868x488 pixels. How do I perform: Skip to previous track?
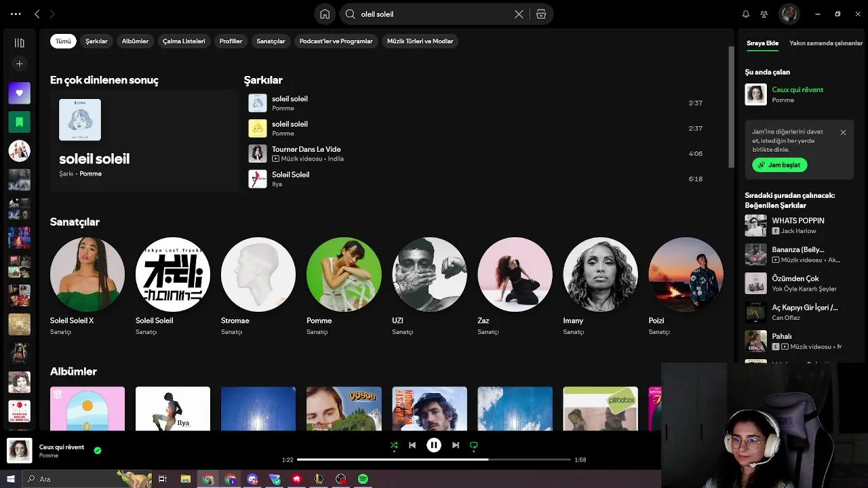[412, 445]
